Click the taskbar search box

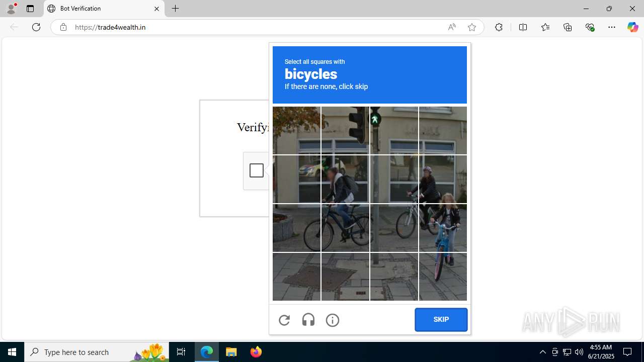(97, 352)
